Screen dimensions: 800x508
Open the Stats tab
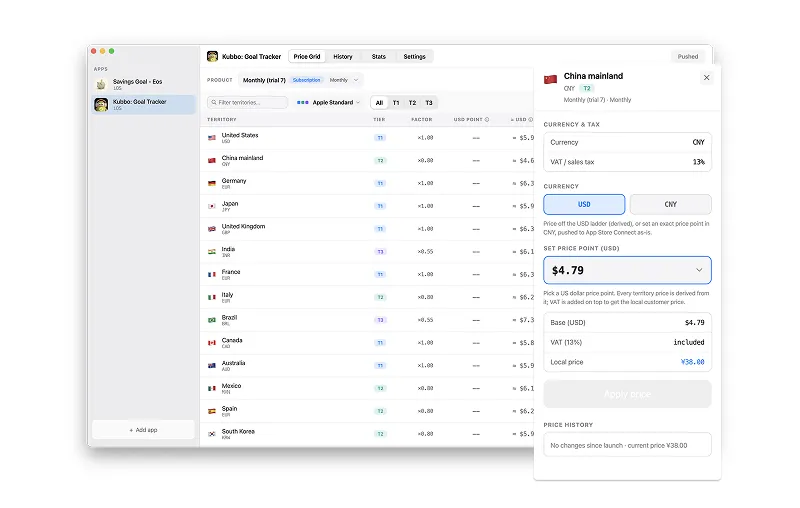[379, 57]
